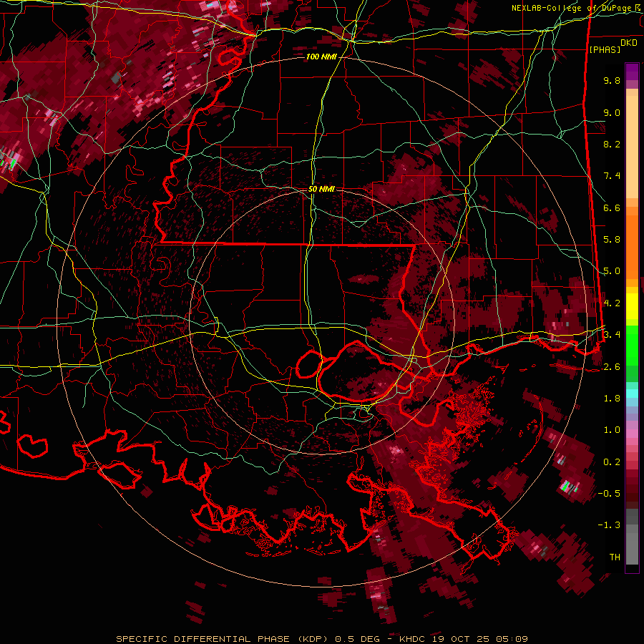The image size is (644, 644).
Task: Click the 50 NMI range ring label
Action: pos(321,189)
